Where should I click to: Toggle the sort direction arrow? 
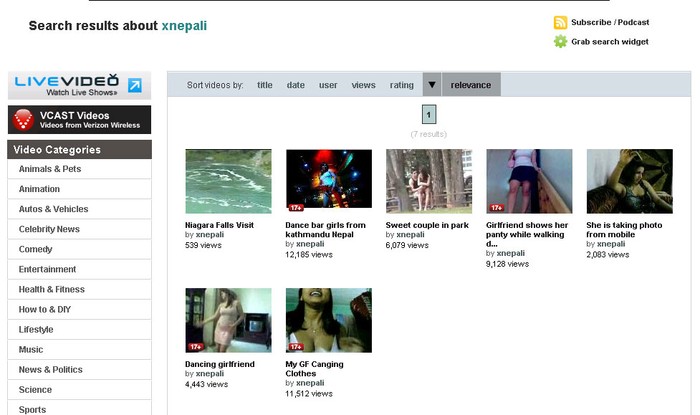point(432,85)
